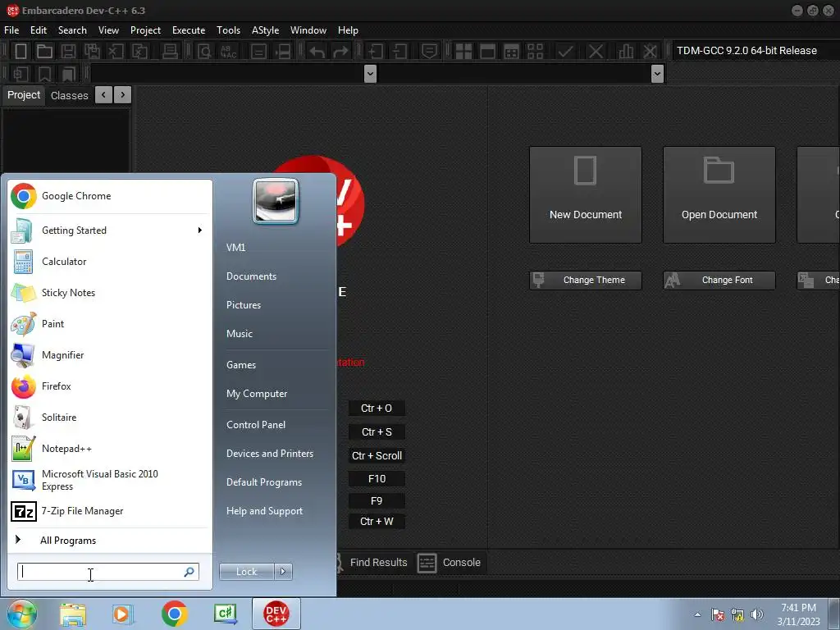The image size is (840, 630).
Task: Open the File menu
Action: (11, 30)
